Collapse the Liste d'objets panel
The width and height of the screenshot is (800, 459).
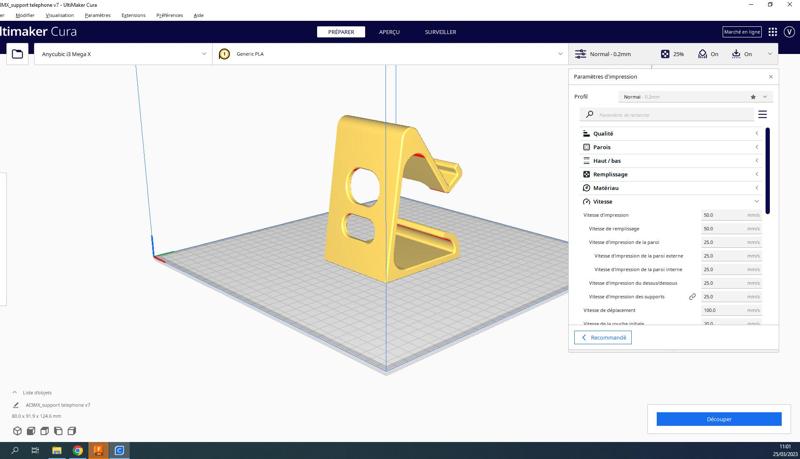coord(15,393)
